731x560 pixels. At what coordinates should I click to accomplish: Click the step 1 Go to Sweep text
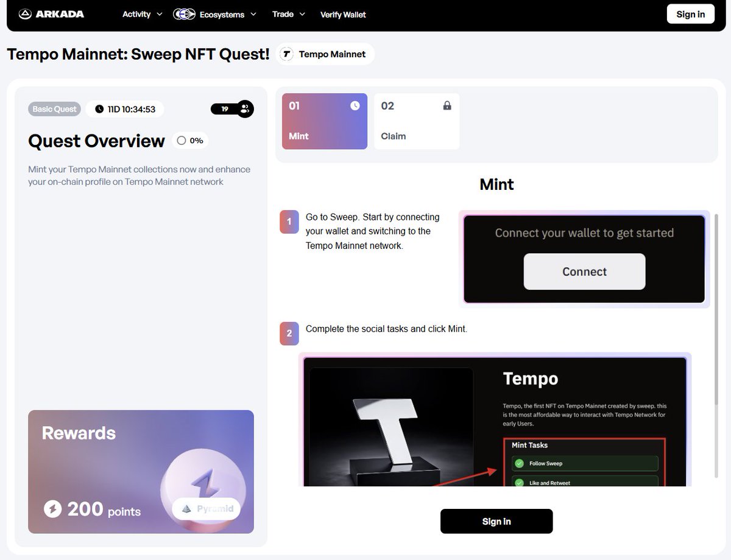[373, 231]
